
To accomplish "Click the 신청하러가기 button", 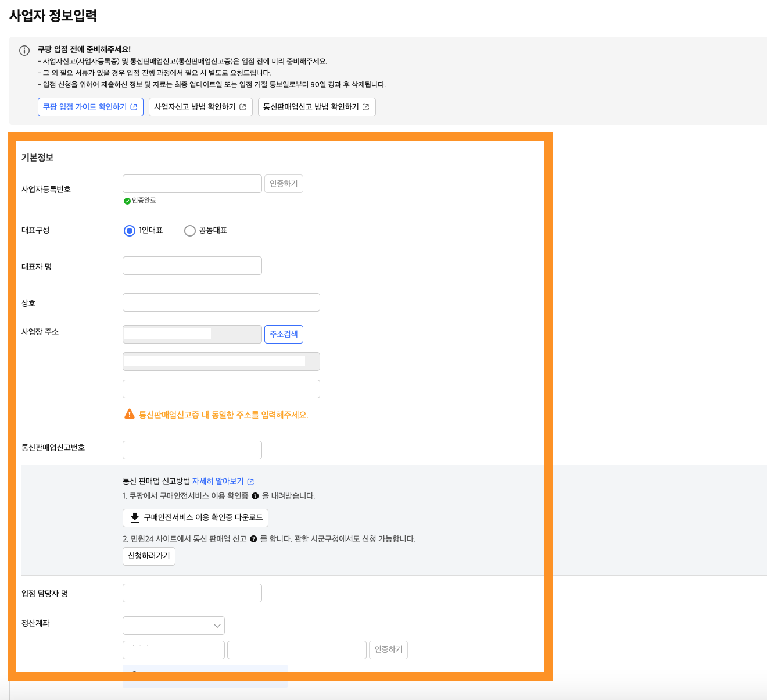I will [x=149, y=556].
